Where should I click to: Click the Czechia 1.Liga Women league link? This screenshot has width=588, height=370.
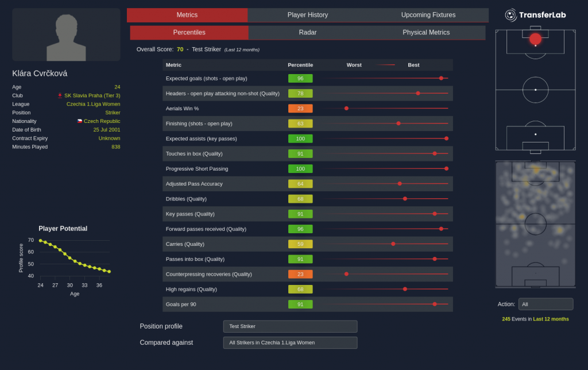[x=93, y=104]
